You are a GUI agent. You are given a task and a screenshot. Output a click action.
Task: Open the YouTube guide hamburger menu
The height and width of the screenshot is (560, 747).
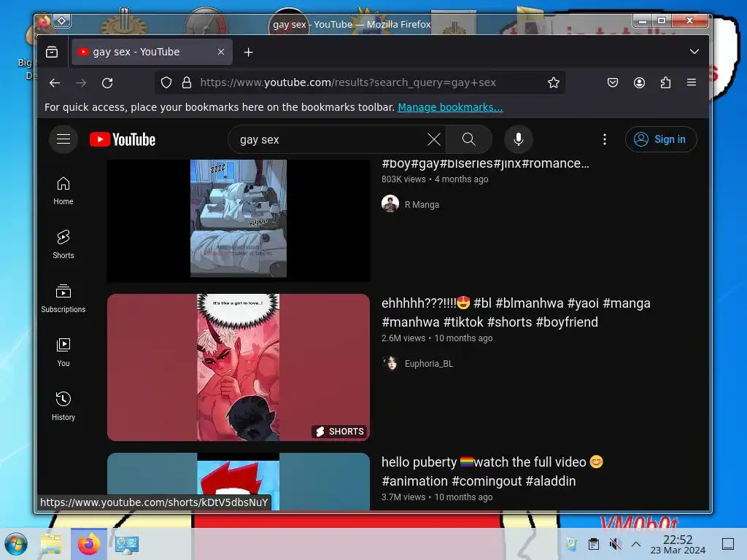click(63, 139)
